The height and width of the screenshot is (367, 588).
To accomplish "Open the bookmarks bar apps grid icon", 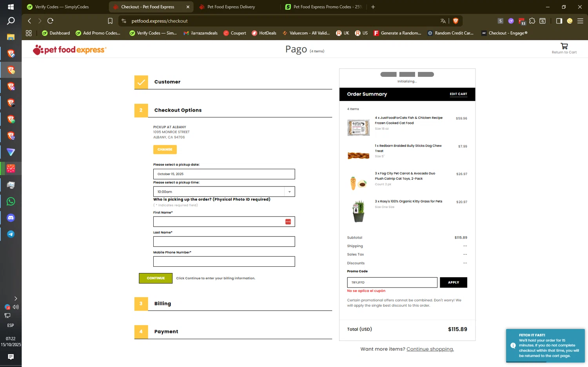I will tap(29, 33).
